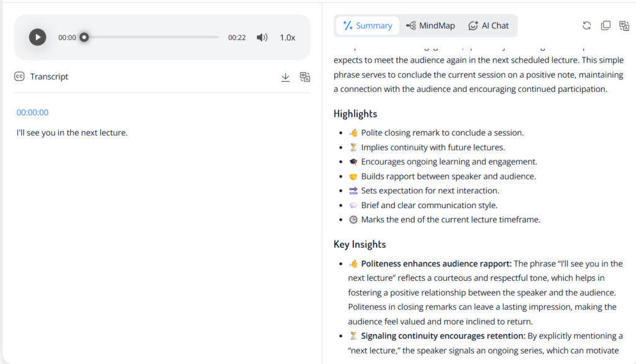
Task: Click the audio progress slider handle
Action: pyautogui.click(x=84, y=37)
